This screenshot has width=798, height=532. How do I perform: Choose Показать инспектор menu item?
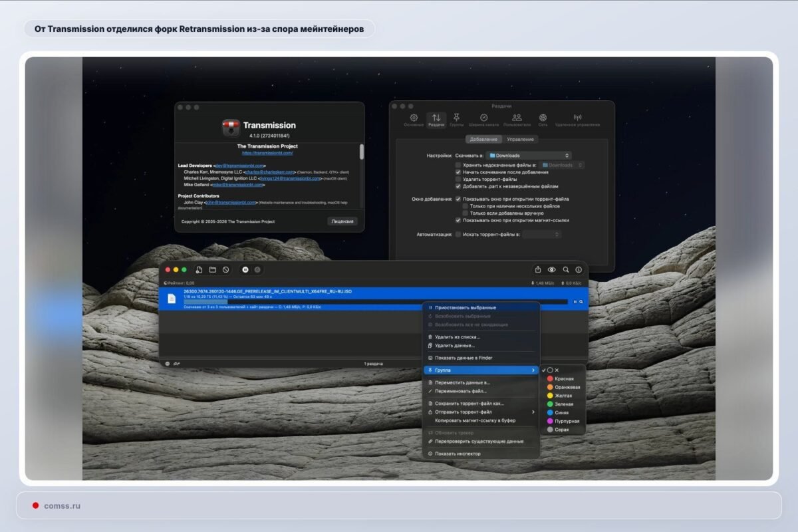coord(481,454)
